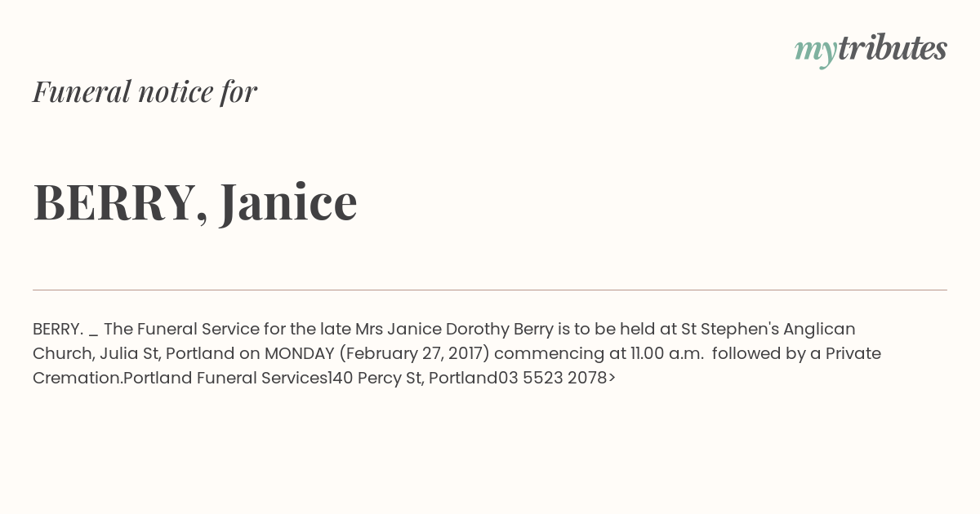Click the surname 'BERRY,' in the large title
This screenshot has height=514, width=980.
click(120, 202)
